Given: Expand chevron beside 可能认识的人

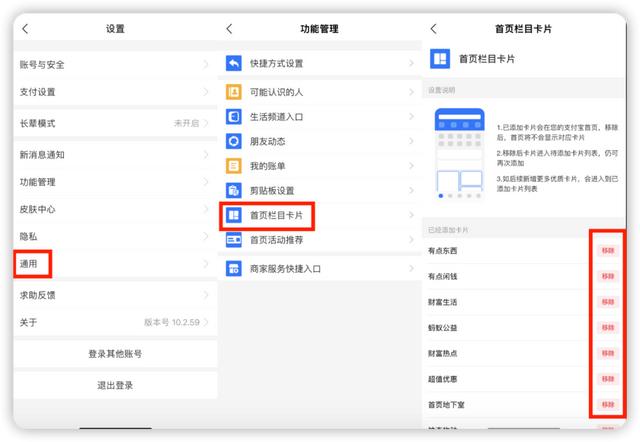Looking at the screenshot, I should click(x=411, y=92).
